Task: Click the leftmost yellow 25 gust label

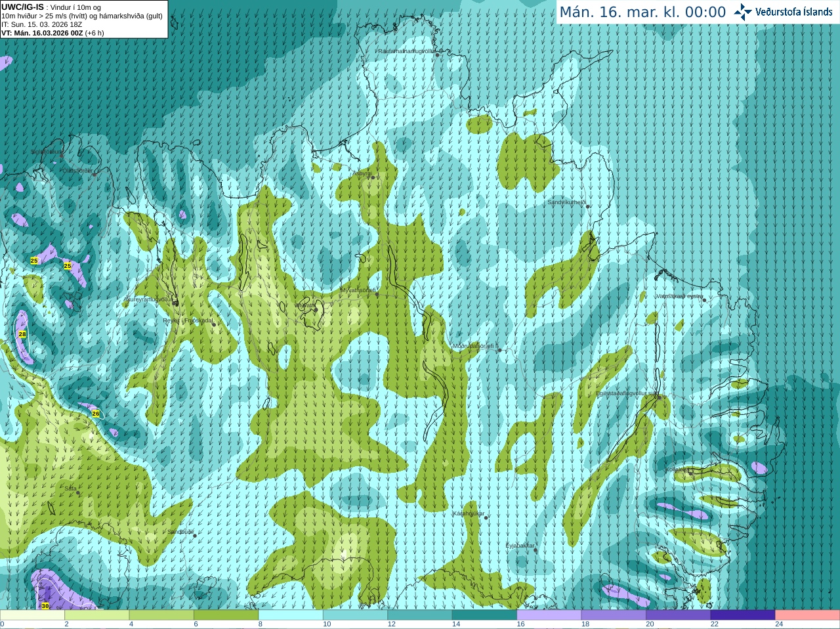Action: [34, 261]
